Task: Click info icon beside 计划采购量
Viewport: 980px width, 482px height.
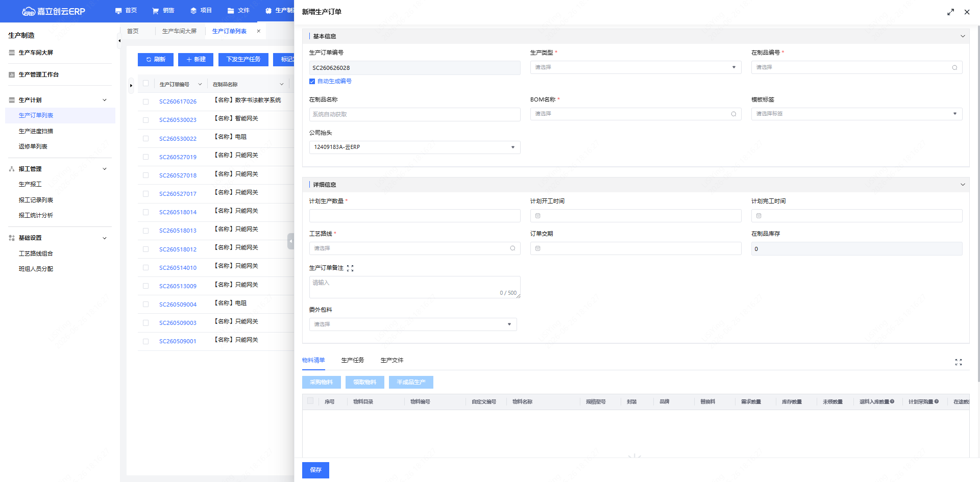Action: coord(937,401)
